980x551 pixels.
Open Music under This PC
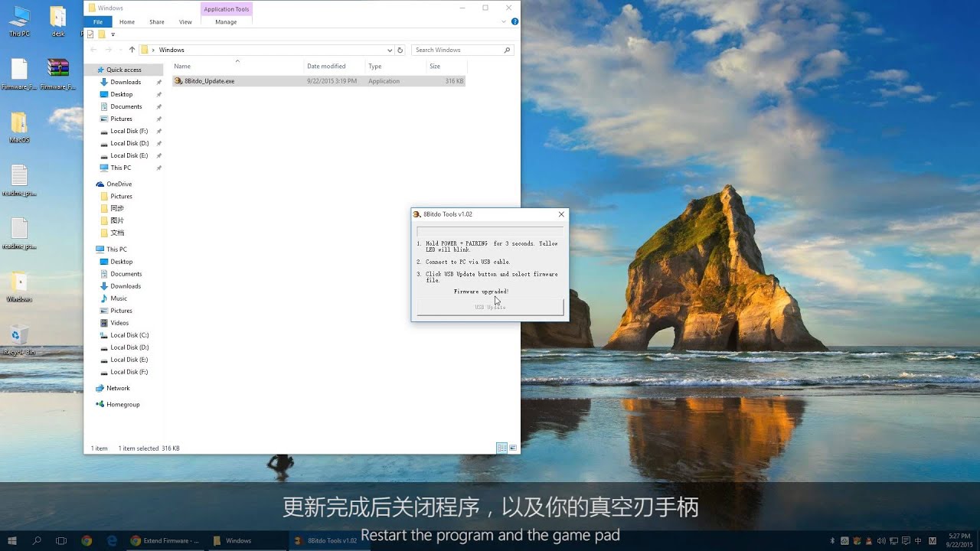click(119, 298)
